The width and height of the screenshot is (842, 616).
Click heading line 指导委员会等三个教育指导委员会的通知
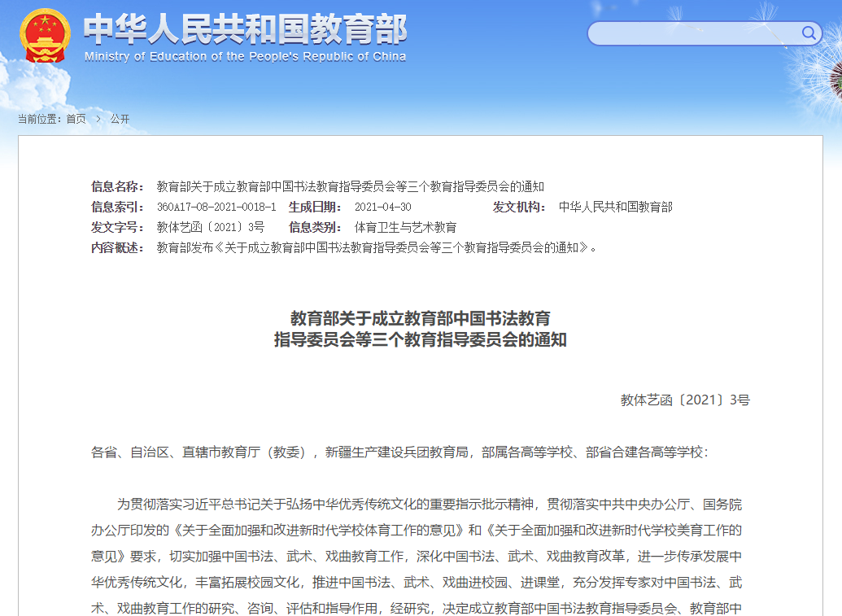pyautogui.click(x=421, y=339)
